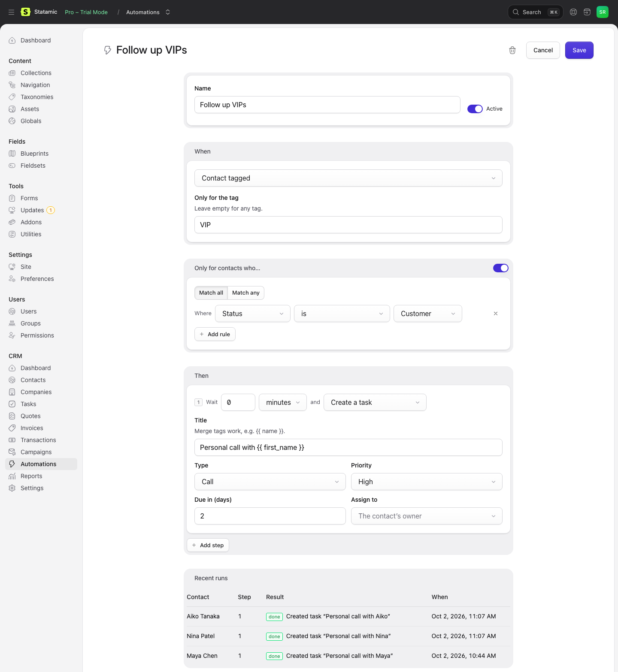Click the hamburger menu icon

[12, 12]
